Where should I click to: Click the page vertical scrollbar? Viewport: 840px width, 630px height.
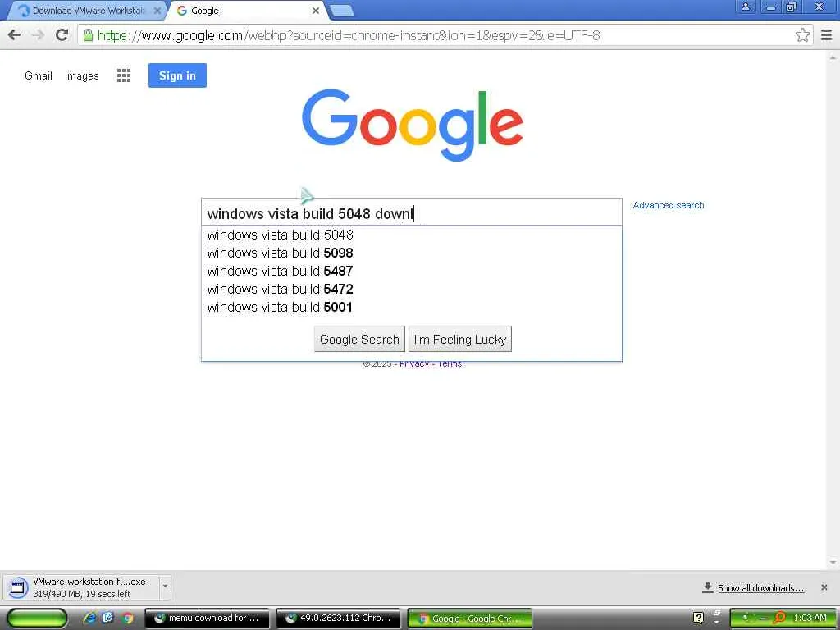(x=833, y=309)
